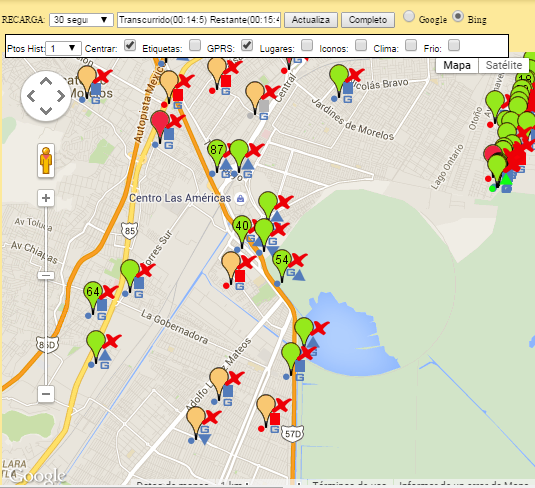Click the street label Jardines de Morelos
Viewport: 535px width, 488px height.
coord(353,119)
